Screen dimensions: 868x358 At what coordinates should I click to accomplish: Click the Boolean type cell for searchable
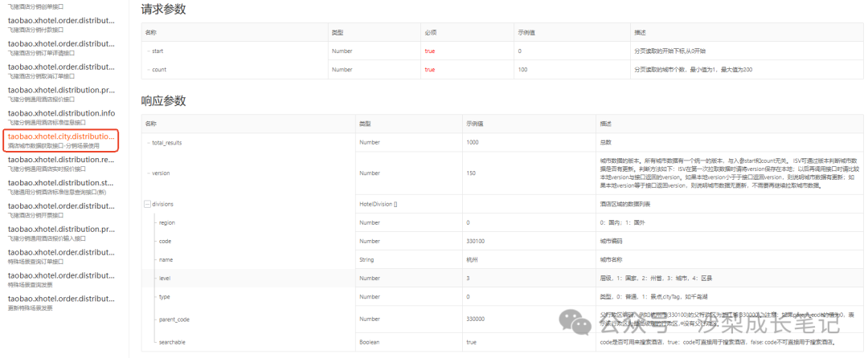pyautogui.click(x=370, y=342)
